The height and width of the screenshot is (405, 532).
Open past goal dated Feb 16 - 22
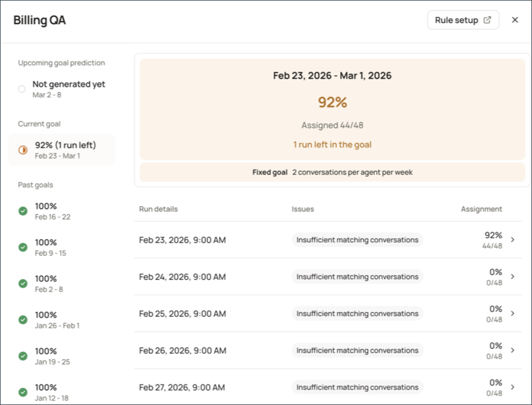[x=62, y=211]
